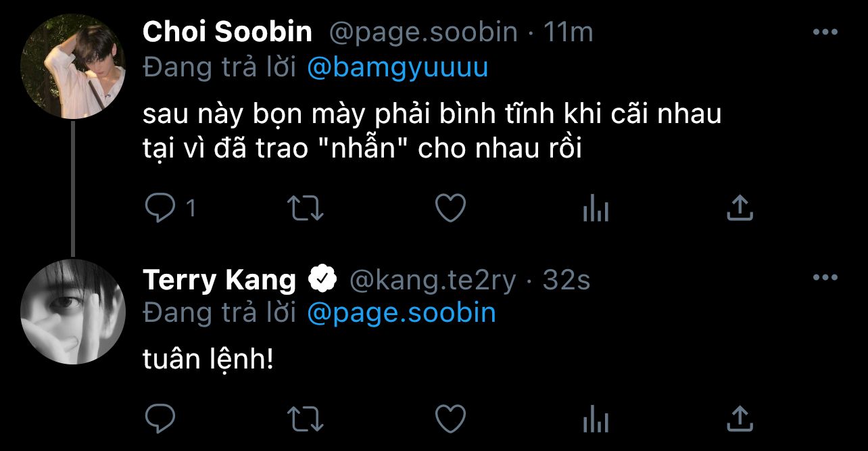This screenshot has width=868, height=451.
Task: Open the 'tuân lệnh!' reply tweet
Action: (x=208, y=360)
